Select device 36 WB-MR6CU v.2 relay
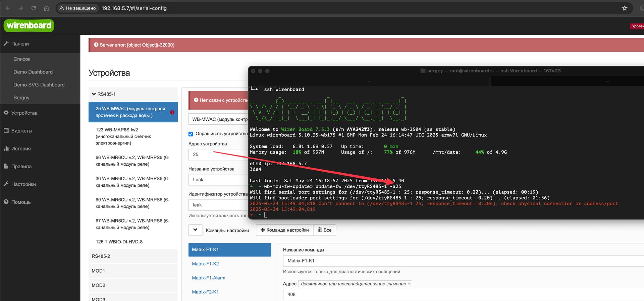Screen dimensions: 644x301 pyautogui.click(x=133, y=182)
